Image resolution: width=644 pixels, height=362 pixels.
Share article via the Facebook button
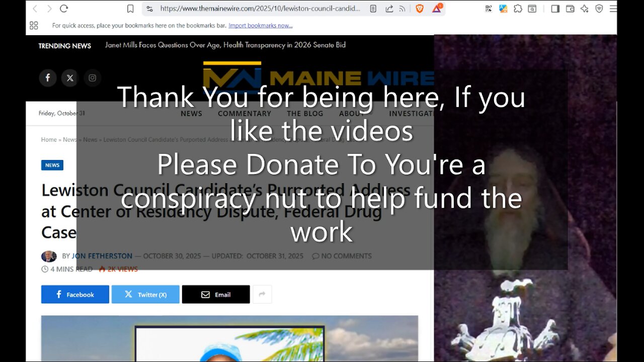coord(75,295)
